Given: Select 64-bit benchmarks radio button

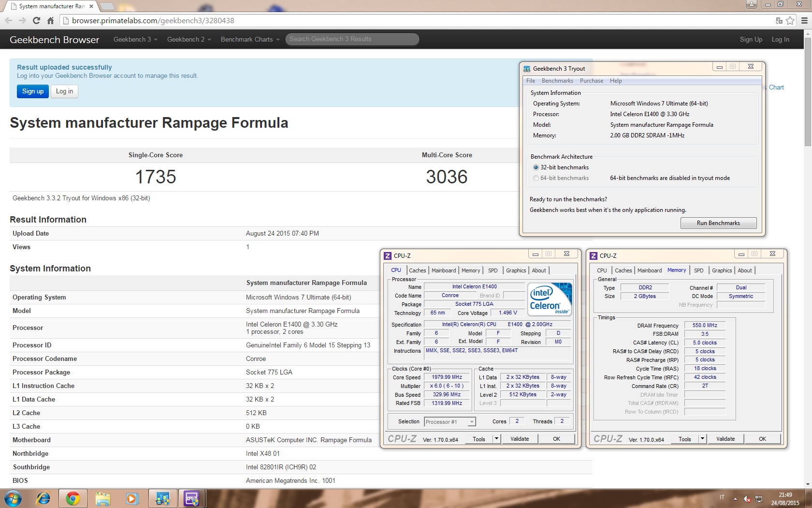Looking at the screenshot, I should [x=536, y=178].
